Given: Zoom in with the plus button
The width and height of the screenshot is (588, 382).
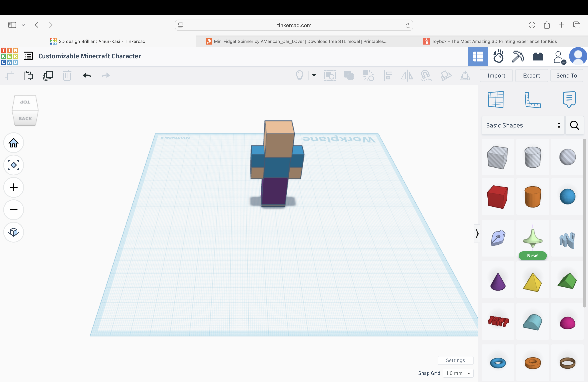Looking at the screenshot, I should click(x=14, y=187).
